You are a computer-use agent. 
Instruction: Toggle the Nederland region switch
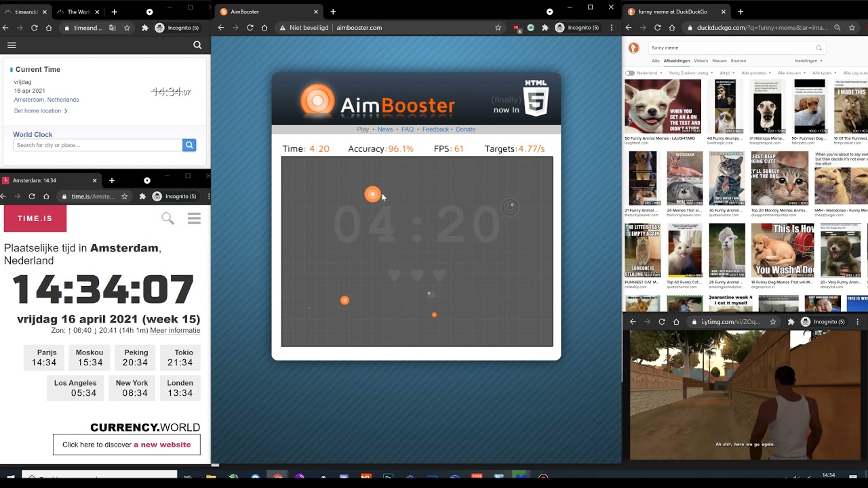click(630, 73)
